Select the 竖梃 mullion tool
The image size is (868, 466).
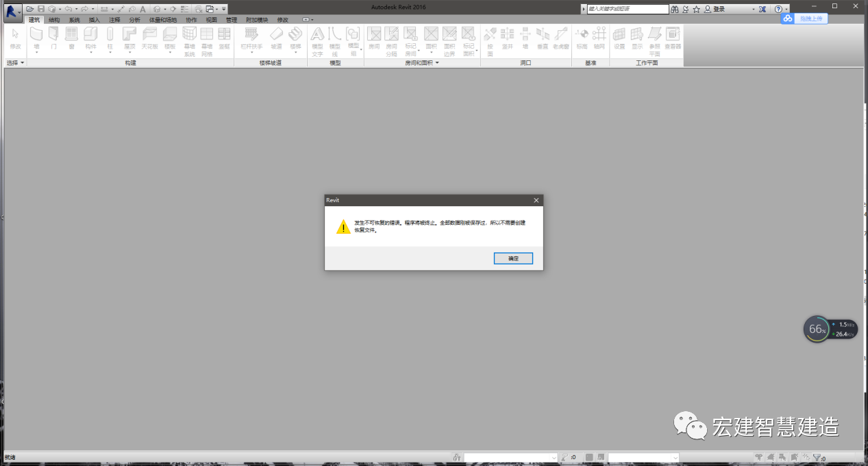coord(224,38)
